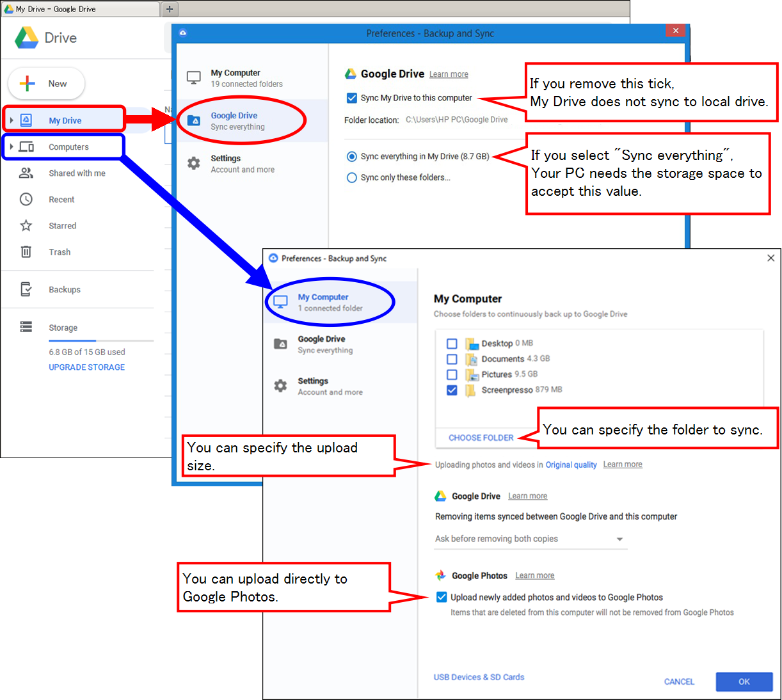
Task: Click monitor icon in back Preferences window
Action: [x=193, y=78]
